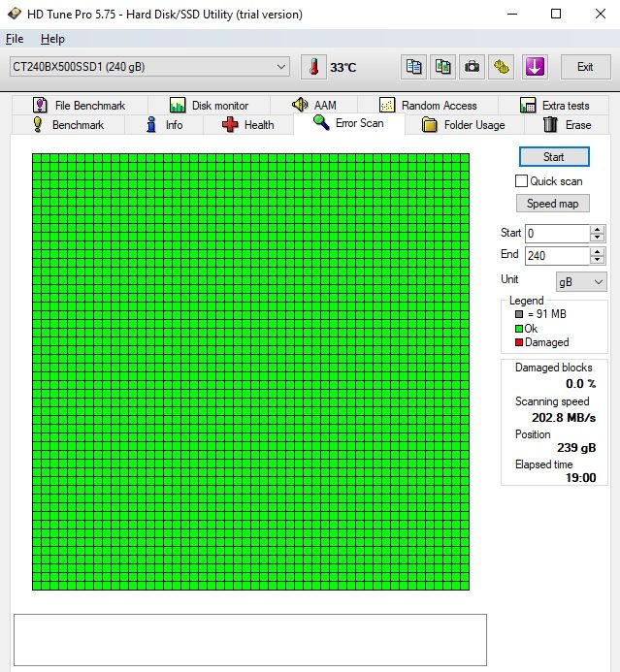
Task: Open the Help menu
Action: (x=52, y=39)
